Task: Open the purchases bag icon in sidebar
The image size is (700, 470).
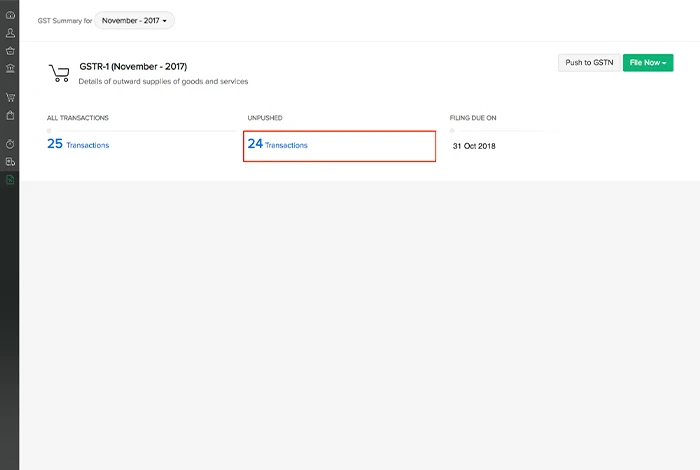Action: 10,115
